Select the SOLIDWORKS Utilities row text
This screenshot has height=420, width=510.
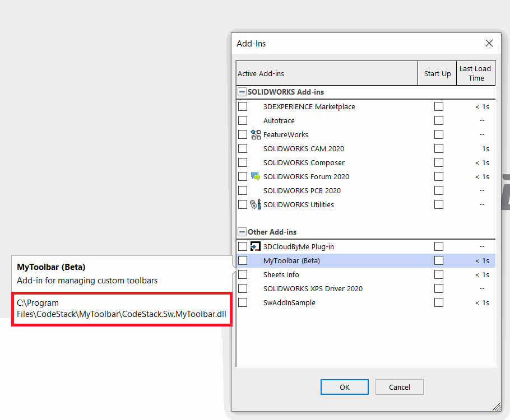click(299, 204)
